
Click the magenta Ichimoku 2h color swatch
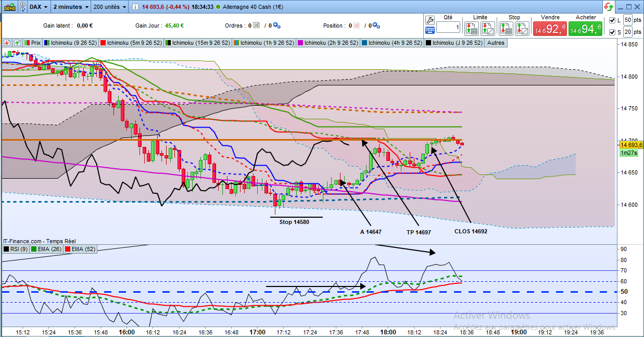click(x=300, y=43)
